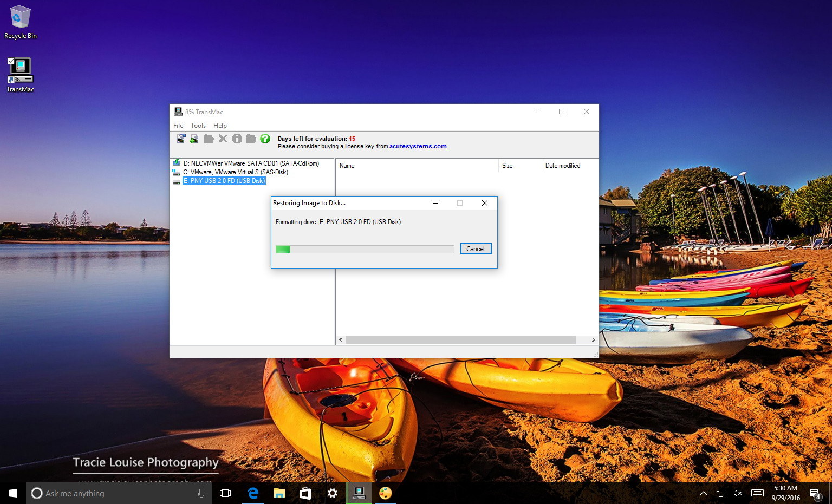This screenshot has height=504, width=832.
Task: Select drive C: VMware Virtual S
Action: point(236,172)
